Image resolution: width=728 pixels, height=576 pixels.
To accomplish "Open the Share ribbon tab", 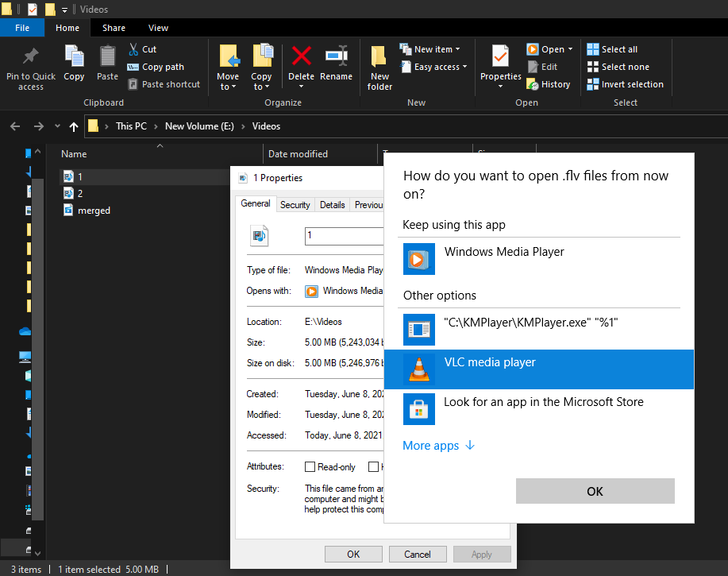I will tap(114, 27).
